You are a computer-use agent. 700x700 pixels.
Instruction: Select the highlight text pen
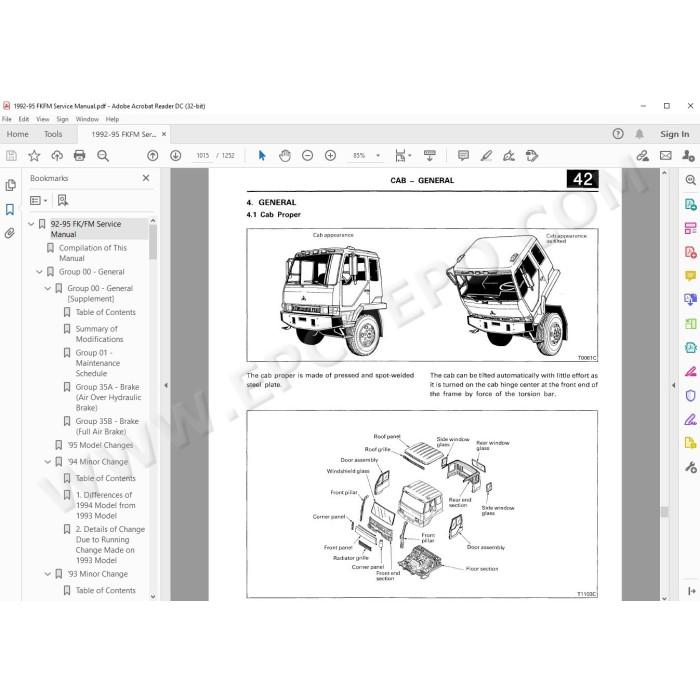click(x=486, y=156)
